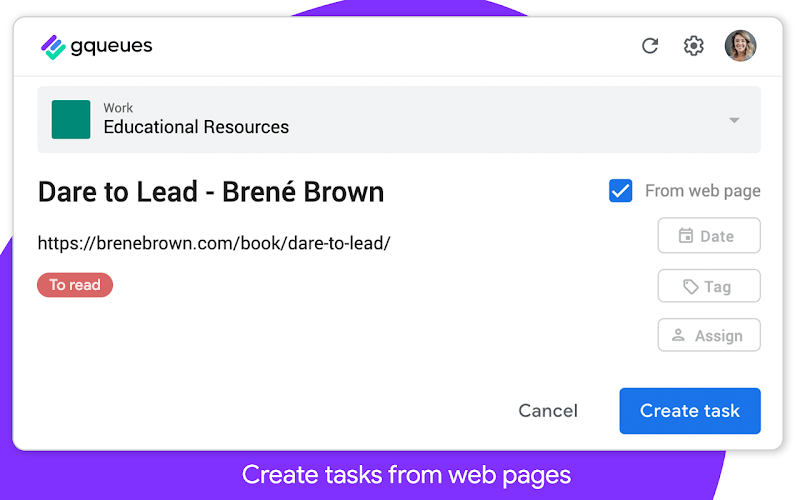Click the tag icon on Tag button

click(x=690, y=287)
